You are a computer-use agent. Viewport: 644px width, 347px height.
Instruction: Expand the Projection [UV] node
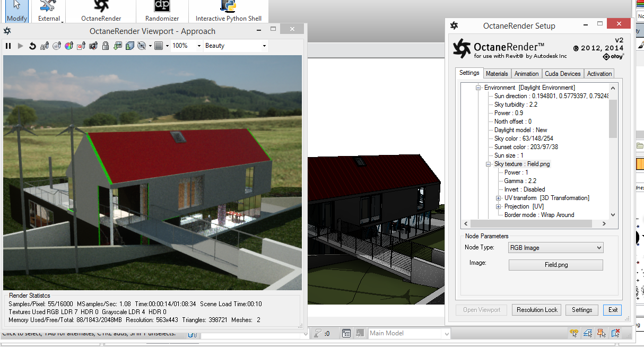[x=499, y=206]
